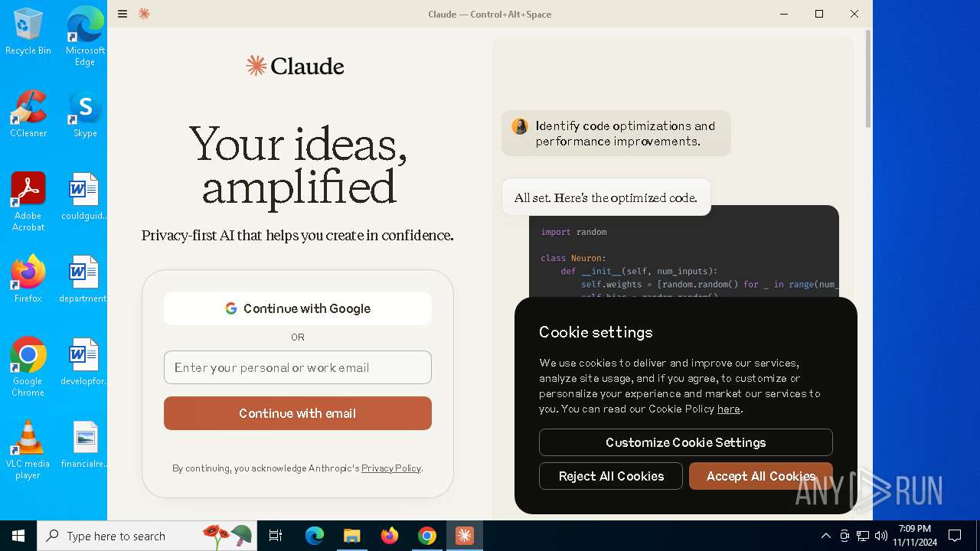Open the hamburger menu in Claude window
Screen dimensions: 980x551
tap(122, 14)
